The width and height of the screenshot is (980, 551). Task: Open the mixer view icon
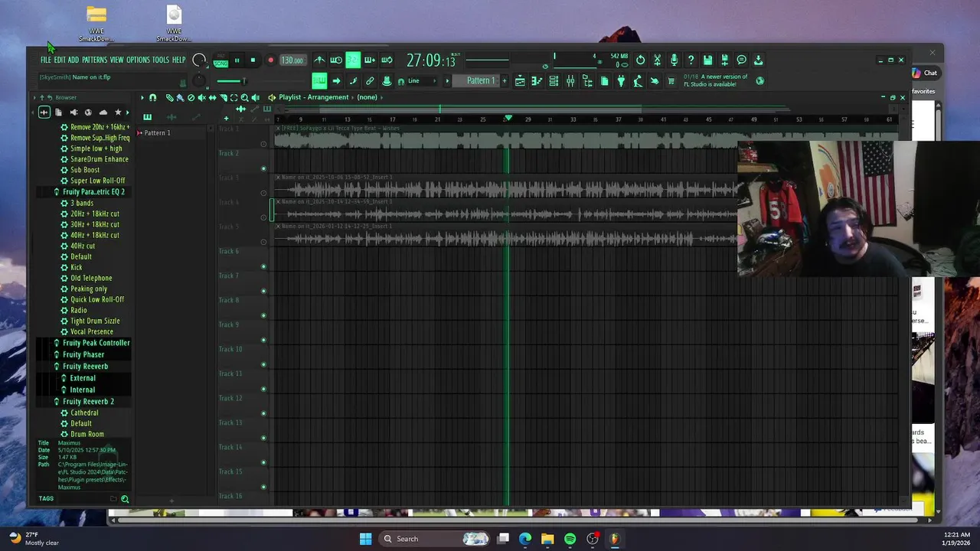(570, 81)
